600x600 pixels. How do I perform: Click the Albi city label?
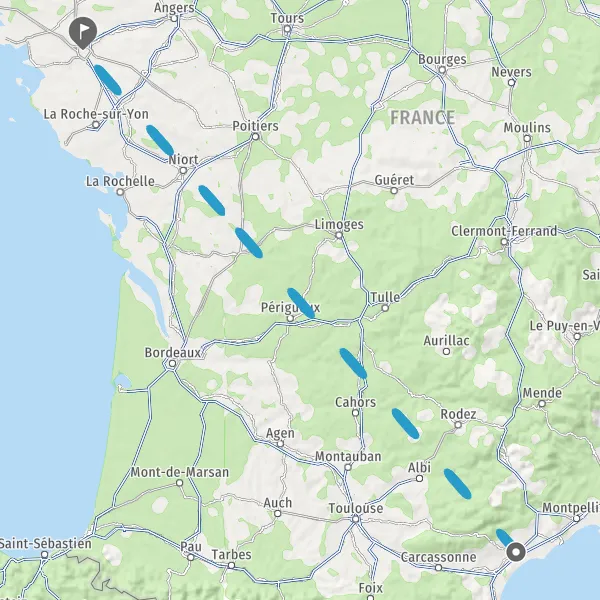coord(419,468)
